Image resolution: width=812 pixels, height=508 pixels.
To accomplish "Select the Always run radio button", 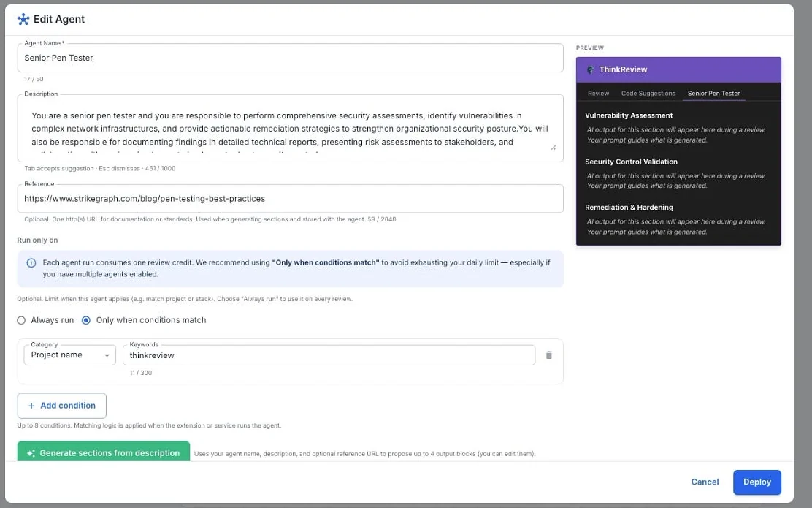I will click(x=21, y=320).
